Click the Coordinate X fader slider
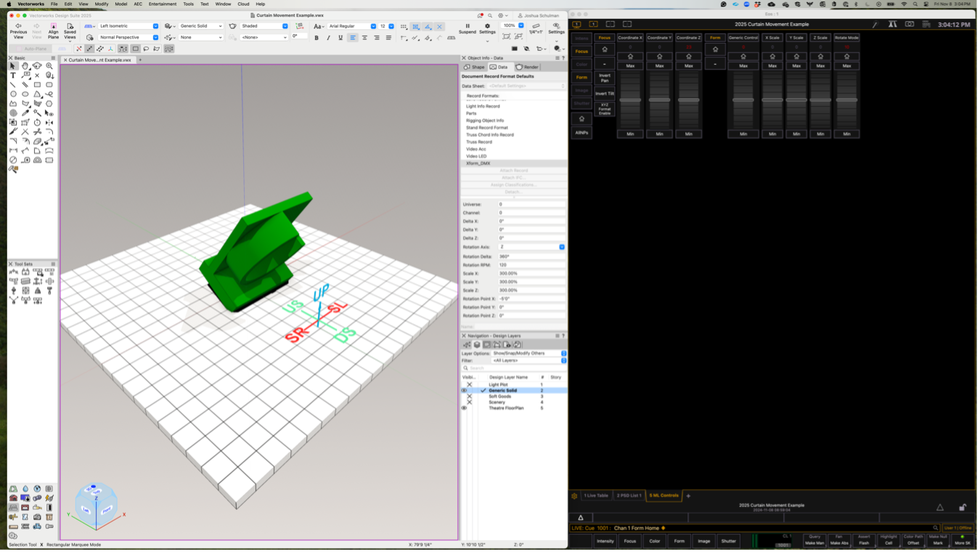Image resolution: width=980 pixels, height=552 pixels. click(x=630, y=100)
